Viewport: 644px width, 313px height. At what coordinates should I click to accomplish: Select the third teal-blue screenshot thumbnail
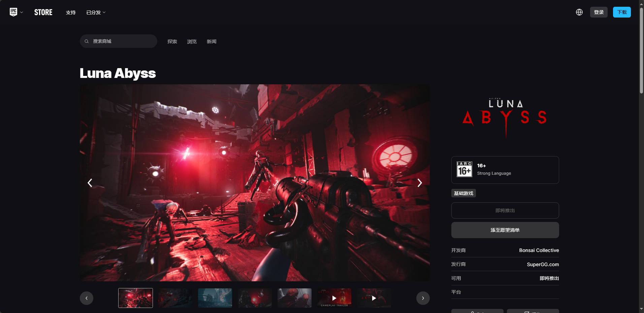(x=215, y=298)
